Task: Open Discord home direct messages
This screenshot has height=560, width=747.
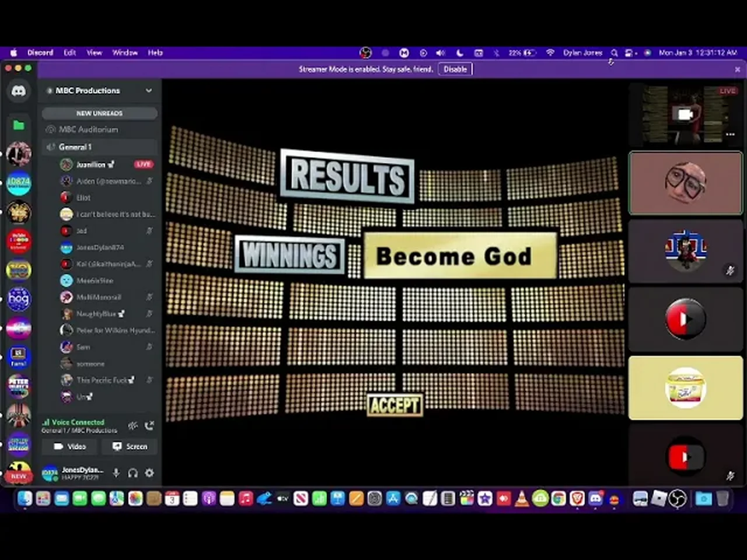Action: (x=19, y=92)
